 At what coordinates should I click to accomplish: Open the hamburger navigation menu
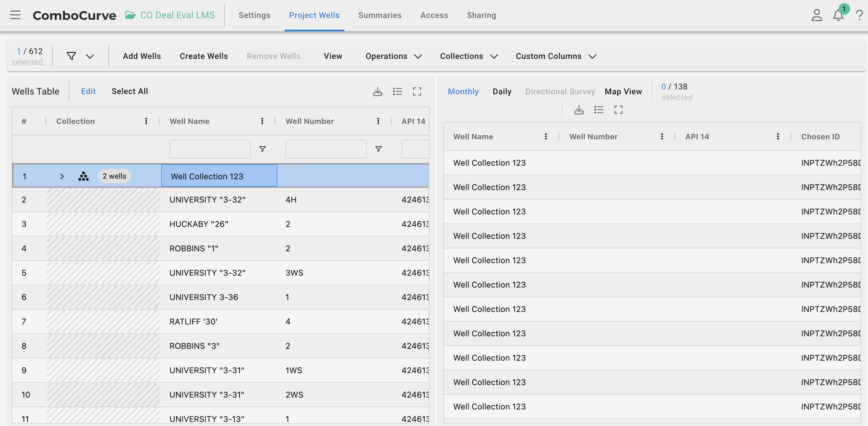pyautogui.click(x=15, y=15)
